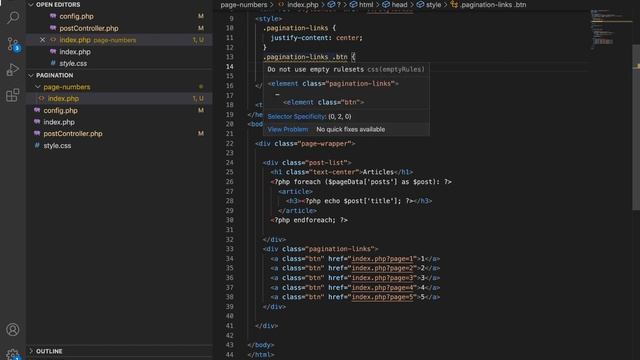Screen dimensions: 640x360
Task: Click the 'endforeach' line of code
Action: pyautogui.click(x=309, y=220)
